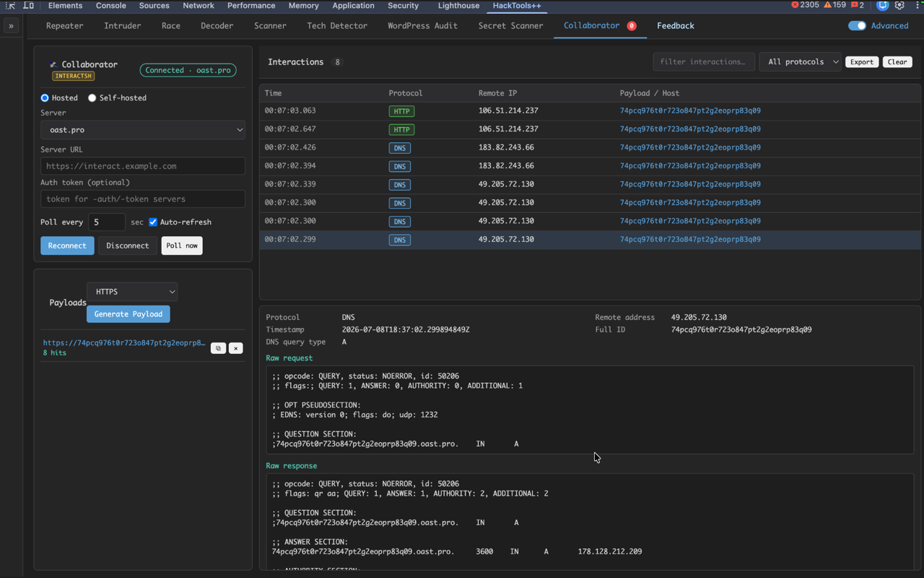Open the Decoder tab
The height and width of the screenshot is (578, 924).
pyautogui.click(x=217, y=26)
